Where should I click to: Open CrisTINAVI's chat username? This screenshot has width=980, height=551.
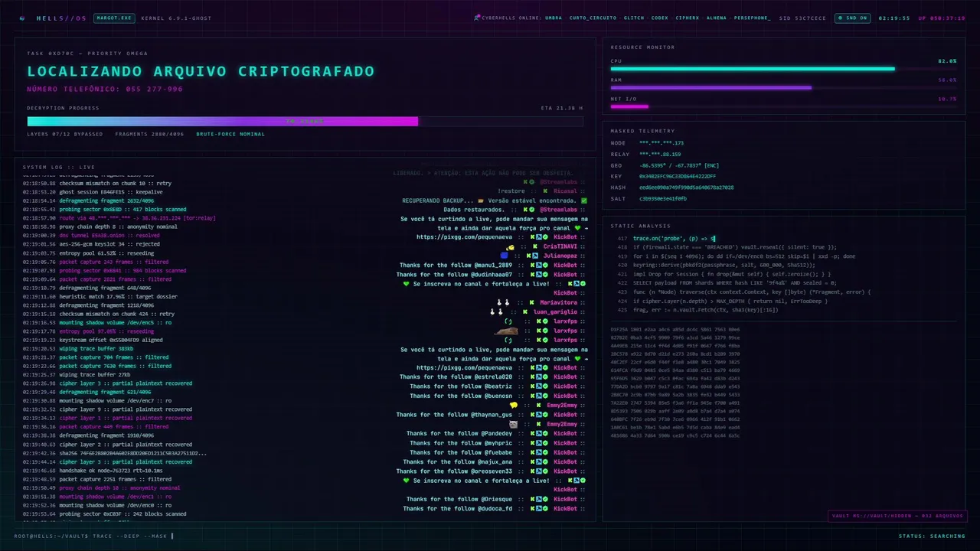point(560,246)
